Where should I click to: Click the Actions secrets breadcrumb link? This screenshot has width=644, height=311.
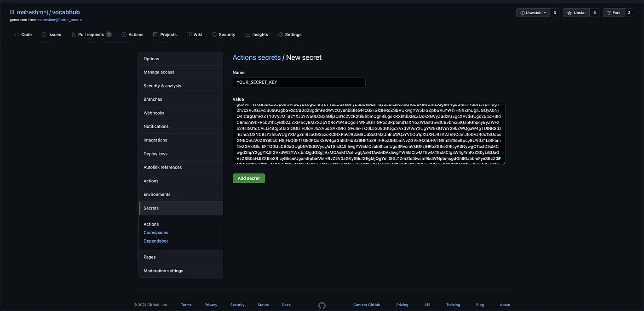[x=257, y=57]
